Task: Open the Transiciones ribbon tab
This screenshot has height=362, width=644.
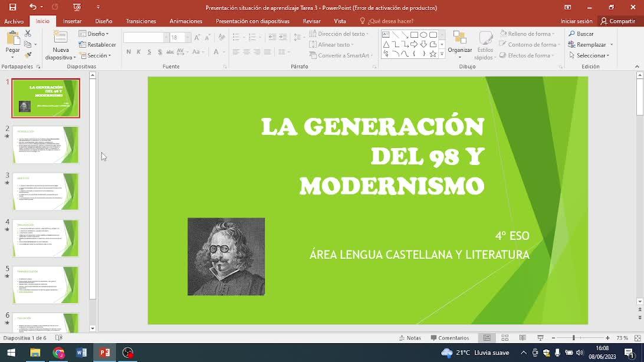Action: [140, 21]
